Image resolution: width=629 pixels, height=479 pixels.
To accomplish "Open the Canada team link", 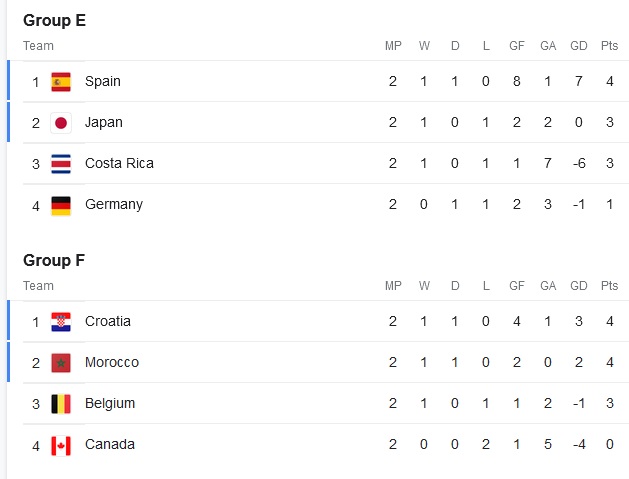I will click(x=110, y=444).
